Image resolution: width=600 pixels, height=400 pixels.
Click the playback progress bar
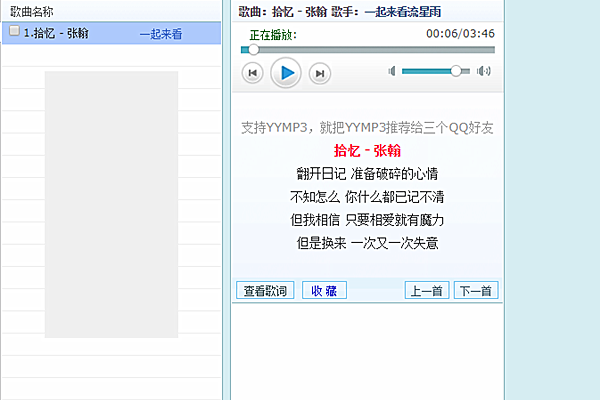point(368,50)
